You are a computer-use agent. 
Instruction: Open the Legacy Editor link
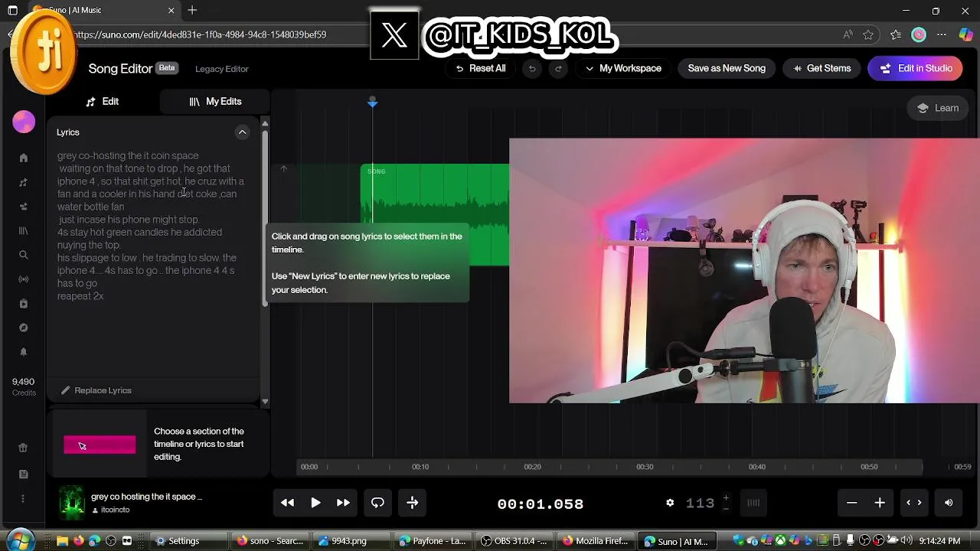pos(222,69)
